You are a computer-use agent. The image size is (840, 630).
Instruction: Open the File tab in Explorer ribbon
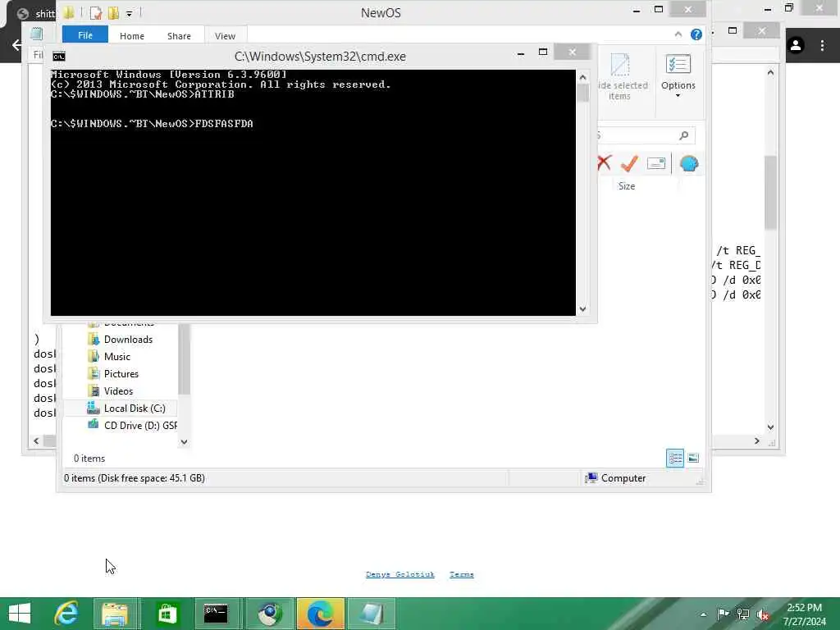point(85,35)
